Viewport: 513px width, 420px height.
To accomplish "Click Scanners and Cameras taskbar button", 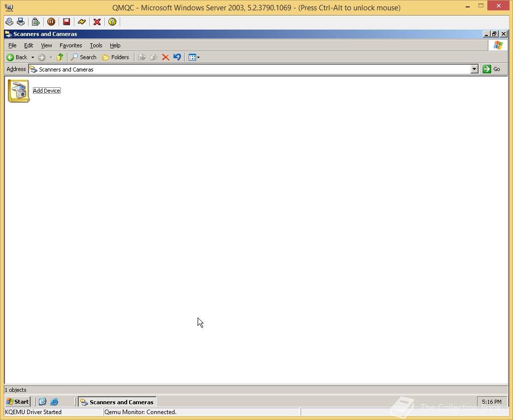I will pyautogui.click(x=117, y=402).
